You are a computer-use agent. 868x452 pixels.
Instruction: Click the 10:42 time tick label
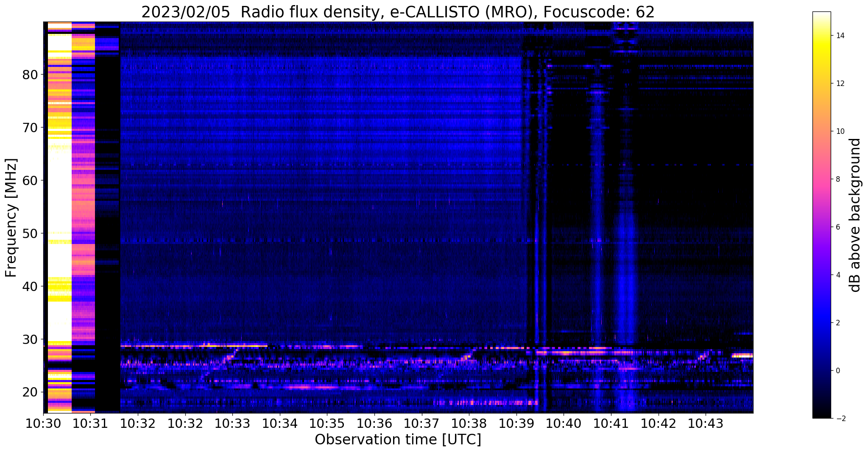[658, 423]
